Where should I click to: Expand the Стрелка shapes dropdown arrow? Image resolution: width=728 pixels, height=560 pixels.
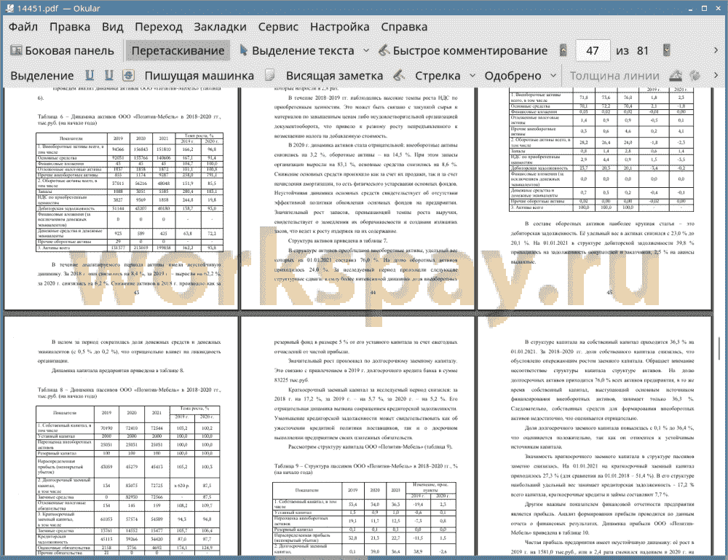coord(472,76)
